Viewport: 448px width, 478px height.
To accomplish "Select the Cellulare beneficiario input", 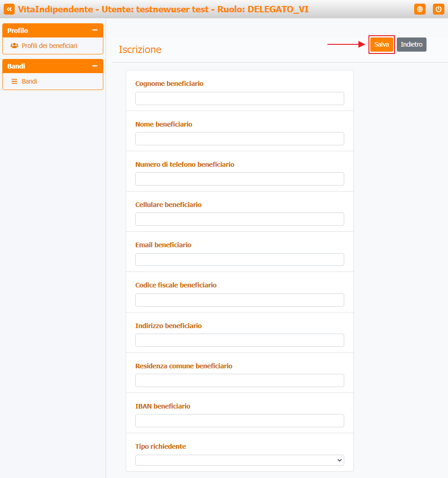I will click(x=240, y=219).
